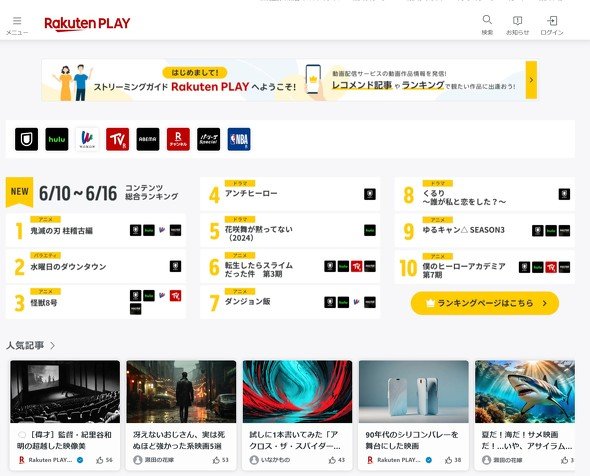Select the NBA service icon
The image size is (590, 476).
click(239, 139)
